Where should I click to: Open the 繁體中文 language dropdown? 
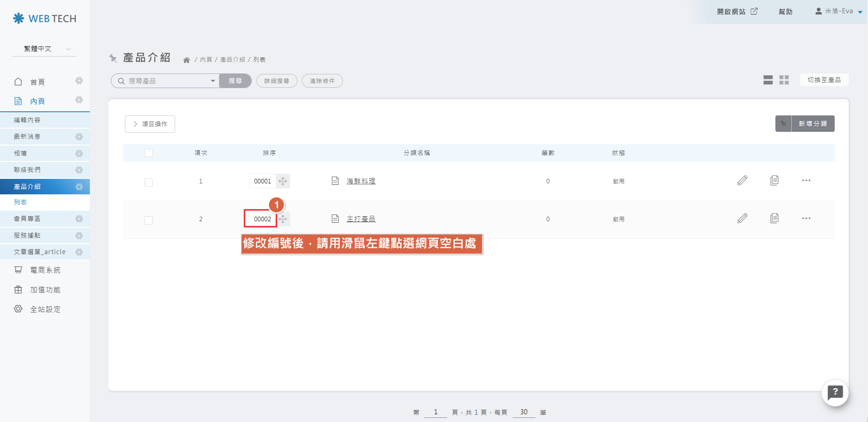pyautogui.click(x=44, y=49)
